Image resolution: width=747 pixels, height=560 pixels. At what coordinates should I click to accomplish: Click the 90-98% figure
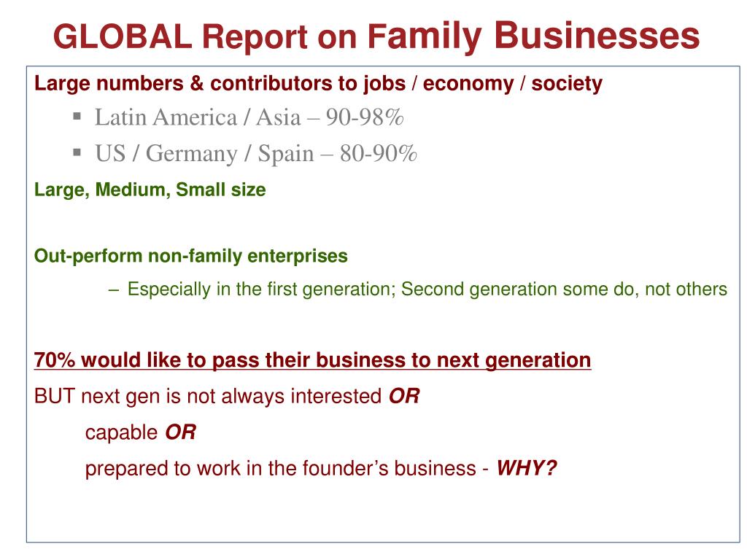(x=365, y=117)
